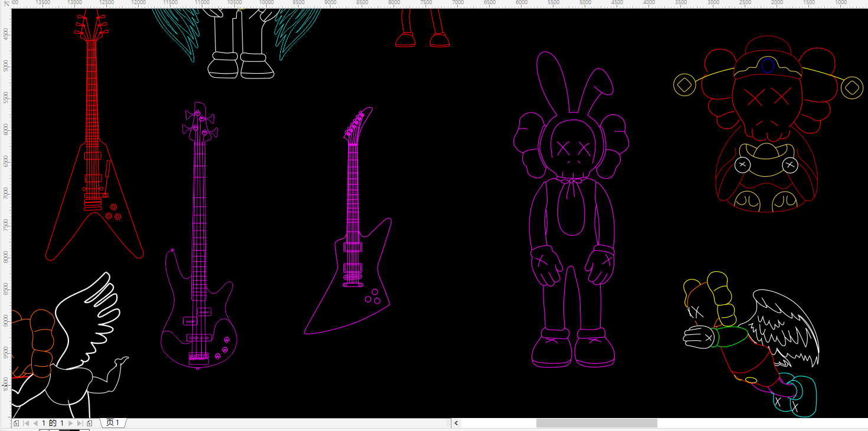Go to the previous page
This screenshot has width=868, height=431.
pos(35,423)
